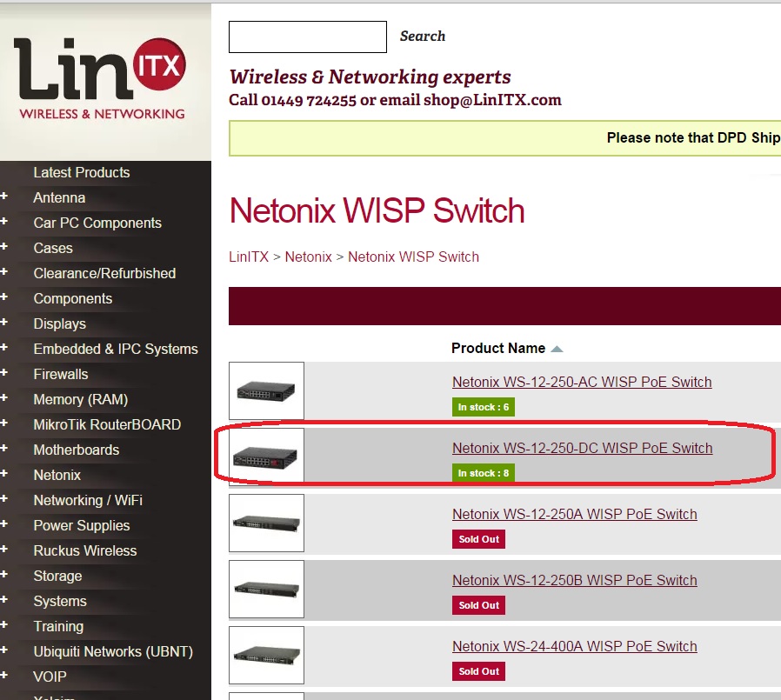Expand Networking / WiFi plus icon
Screen dimensions: 781x700
4,499
